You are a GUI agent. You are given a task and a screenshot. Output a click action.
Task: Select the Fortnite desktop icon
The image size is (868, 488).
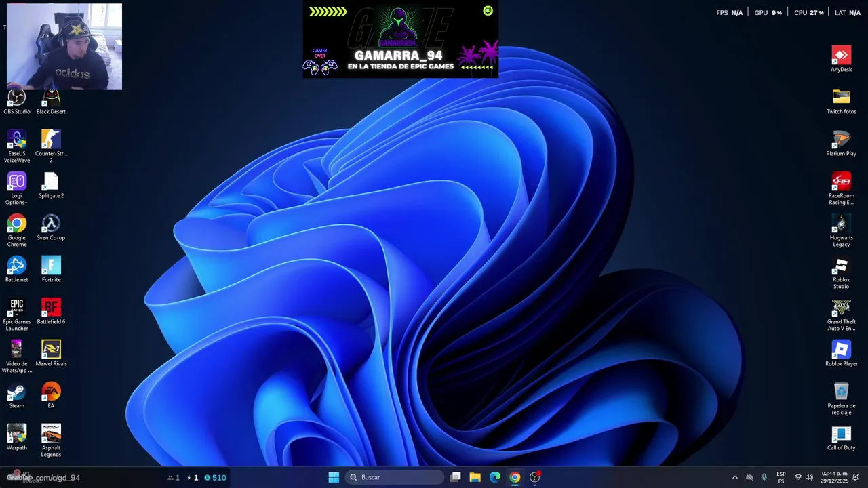click(x=51, y=269)
